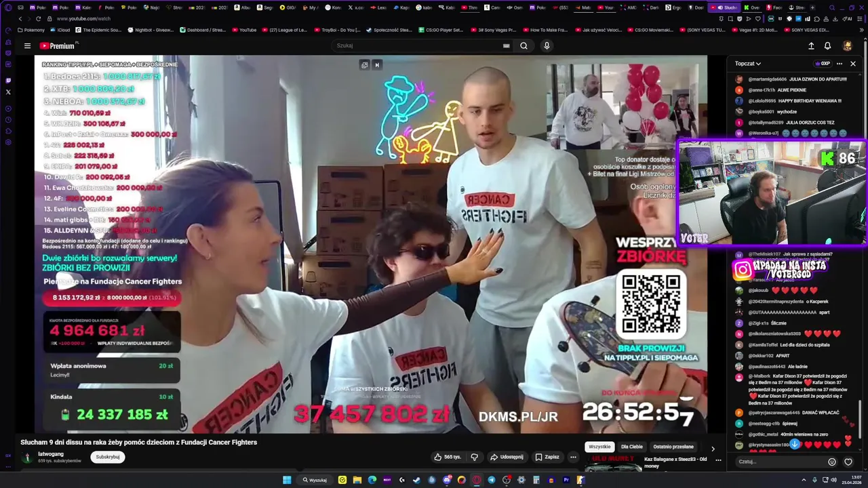
Task: Click the magnifier search button
Action: coord(524,46)
